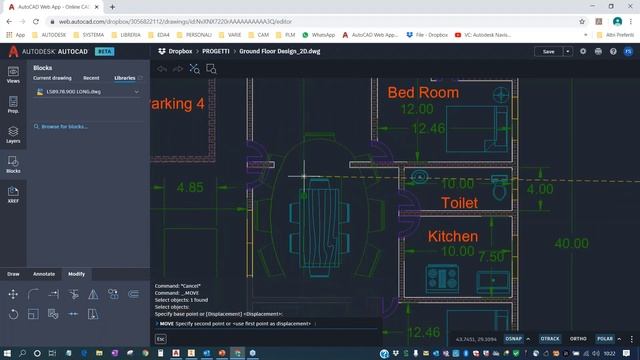The height and width of the screenshot is (360, 640).
Task: Click Ground Floor Design_2D.dwg title
Action: pyautogui.click(x=280, y=51)
